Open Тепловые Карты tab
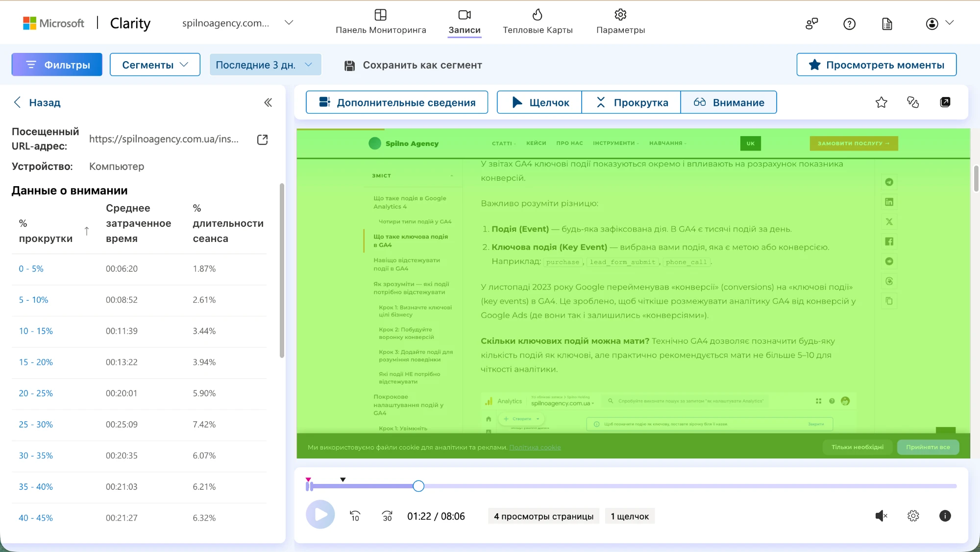This screenshot has height=552, width=980. (538, 22)
